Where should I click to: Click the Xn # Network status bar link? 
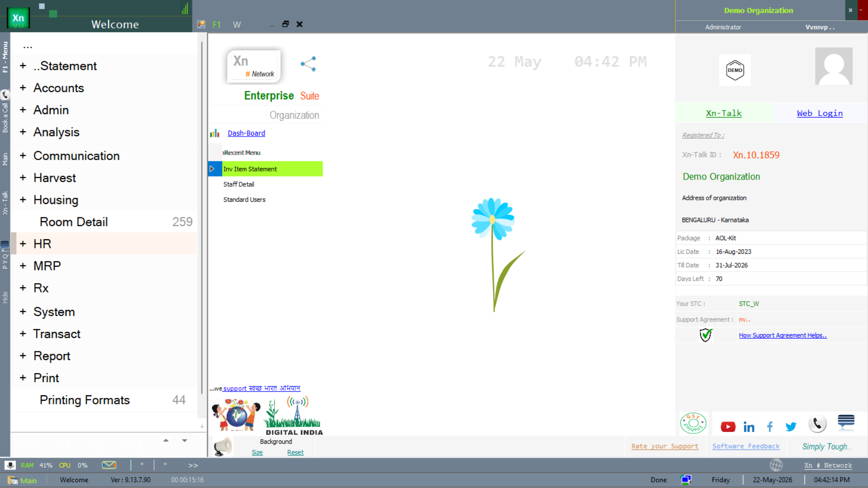click(x=828, y=465)
